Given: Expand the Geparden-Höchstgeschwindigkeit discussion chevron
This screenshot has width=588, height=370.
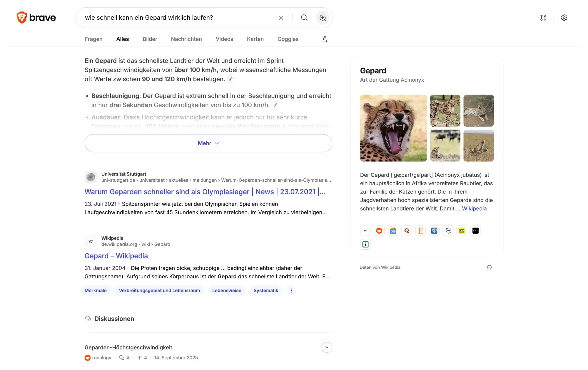Looking at the screenshot, I should (327, 347).
